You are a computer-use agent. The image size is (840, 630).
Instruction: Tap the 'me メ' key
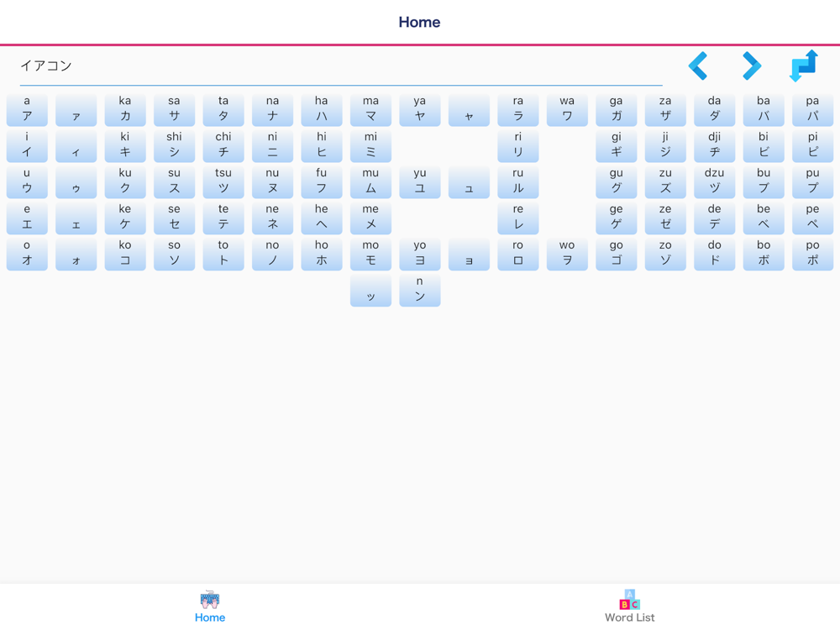pyautogui.click(x=370, y=218)
